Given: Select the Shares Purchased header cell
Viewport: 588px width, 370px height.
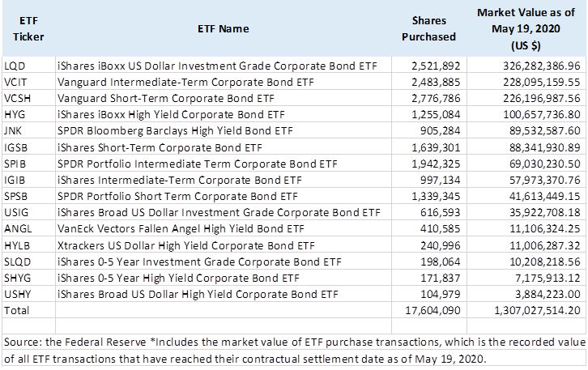Looking at the screenshot, I should pos(429,29).
